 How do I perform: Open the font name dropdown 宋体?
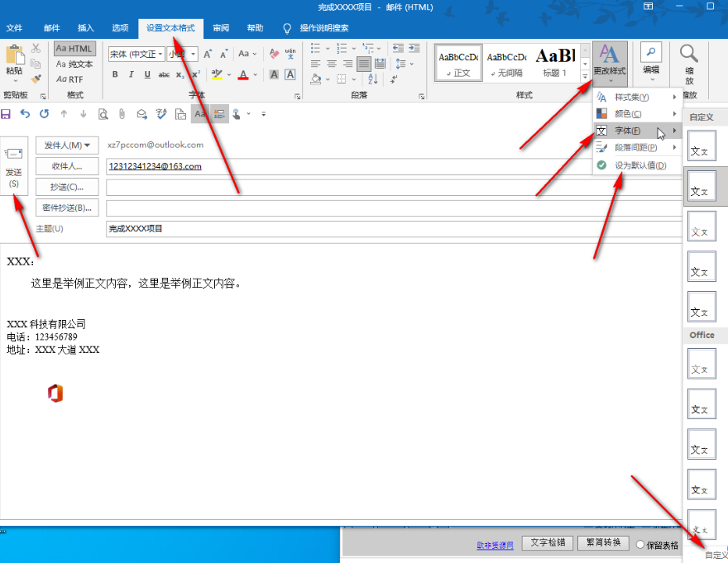(x=160, y=54)
